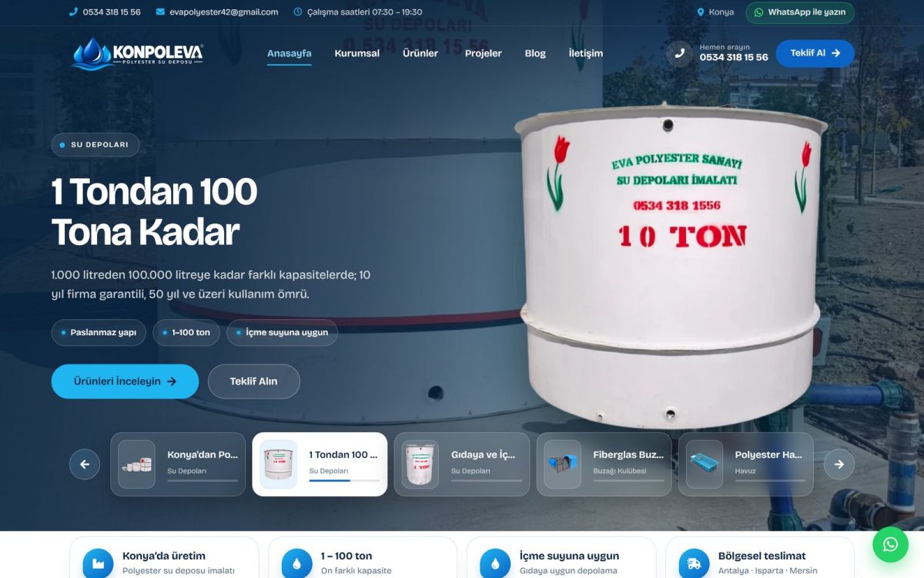Click the round phone call icon
Image resolution: width=924 pixels, height=578 pixels.
click(679, 53)
